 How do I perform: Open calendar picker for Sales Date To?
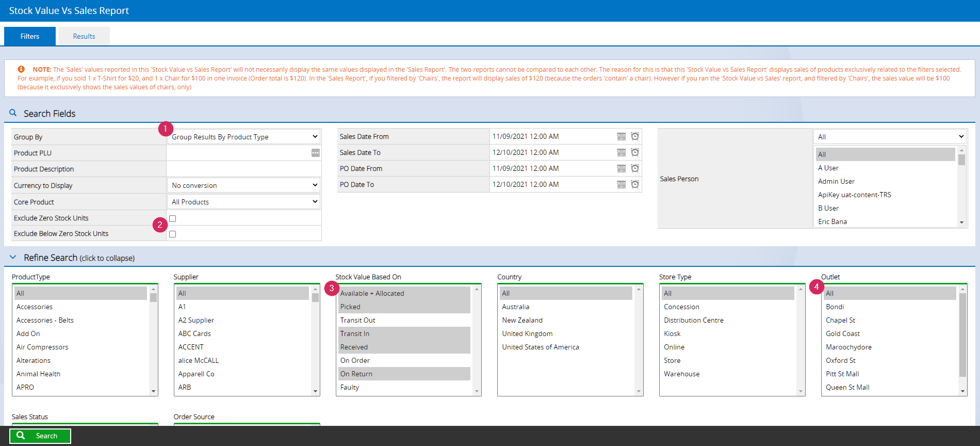point(622,152)
